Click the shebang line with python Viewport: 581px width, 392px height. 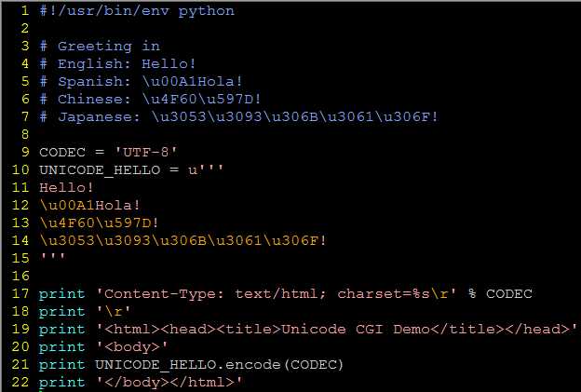(x=137, y=11)
